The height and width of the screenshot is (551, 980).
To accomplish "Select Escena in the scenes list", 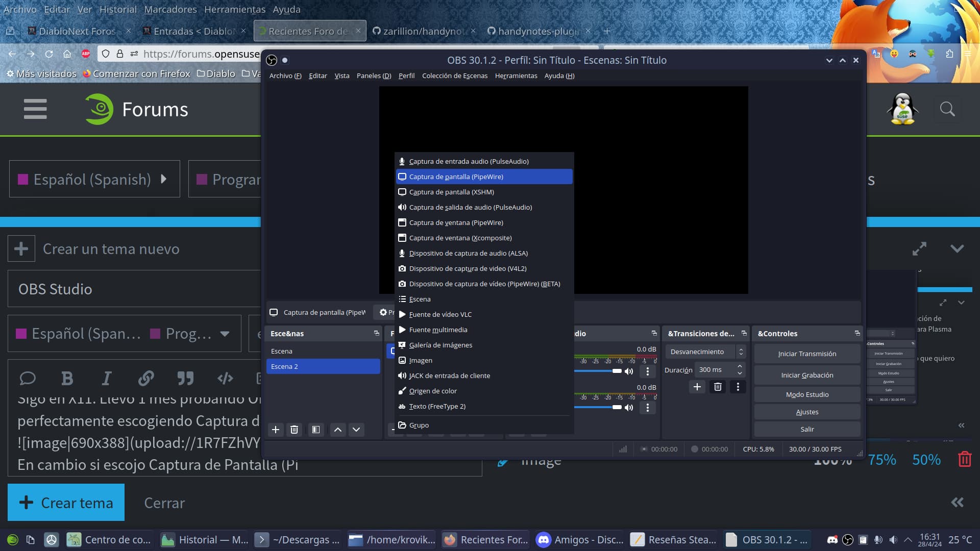I will click(x=282, y=351).
